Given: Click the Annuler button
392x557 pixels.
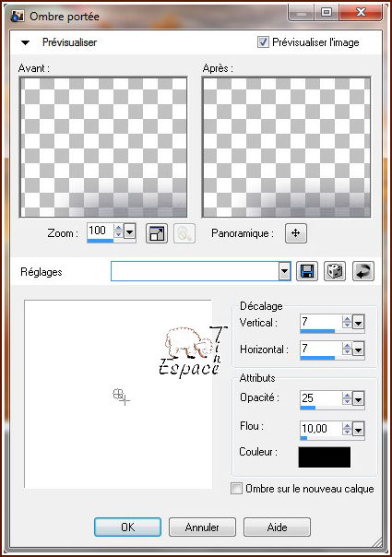Looking at the screenshot, I should coord(202,527).
